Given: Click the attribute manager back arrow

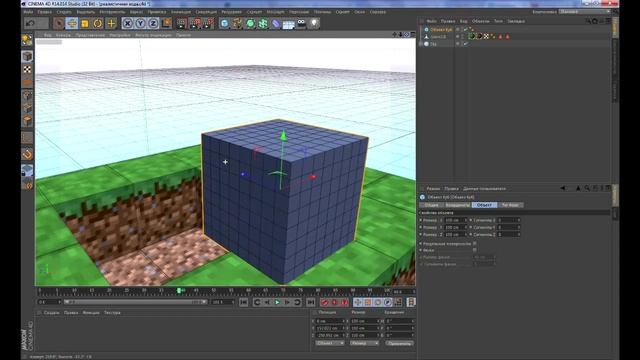Looking at the screenshot, I should (563, 188).
